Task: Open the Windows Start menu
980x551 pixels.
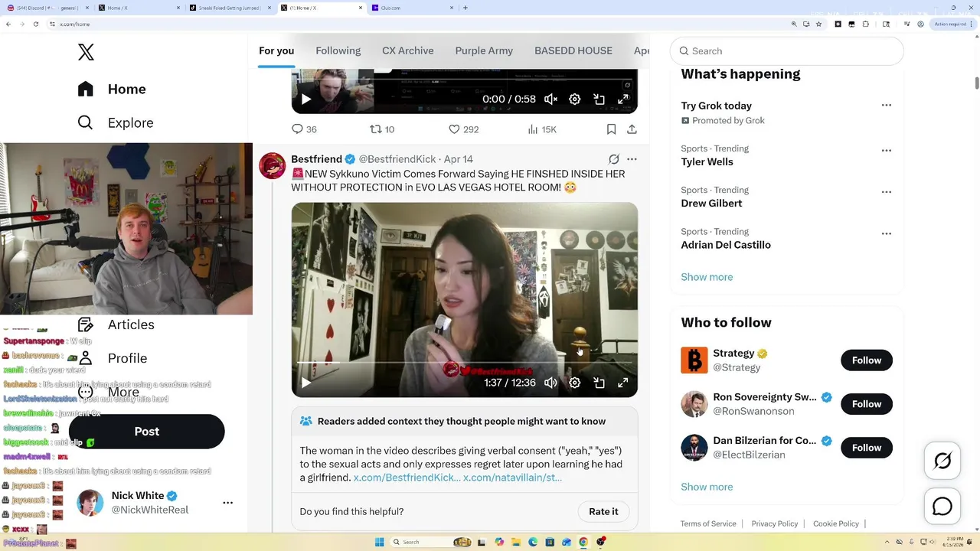Action: (x=379, y=542)
